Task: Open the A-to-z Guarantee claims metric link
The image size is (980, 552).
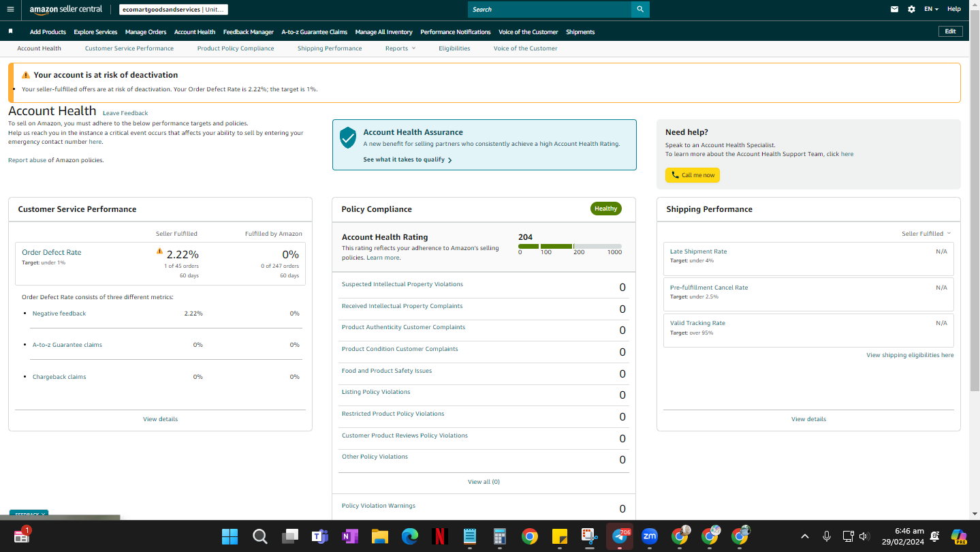Action: point(67,345)
